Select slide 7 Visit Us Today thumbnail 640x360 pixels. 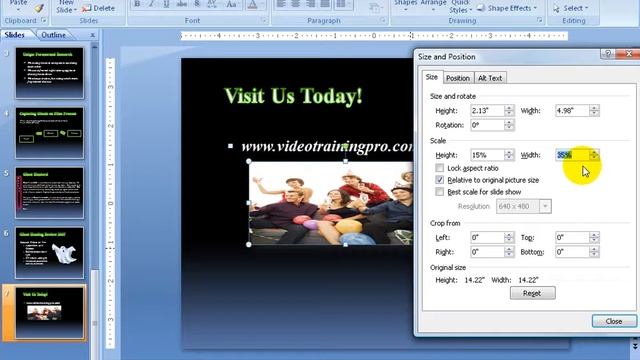(49, 313)
